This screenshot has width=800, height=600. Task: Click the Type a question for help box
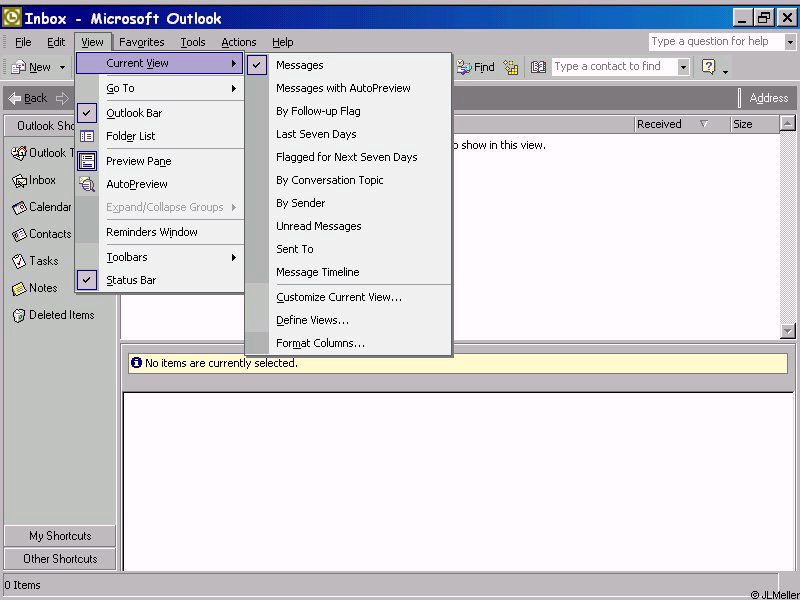(714, 41)
